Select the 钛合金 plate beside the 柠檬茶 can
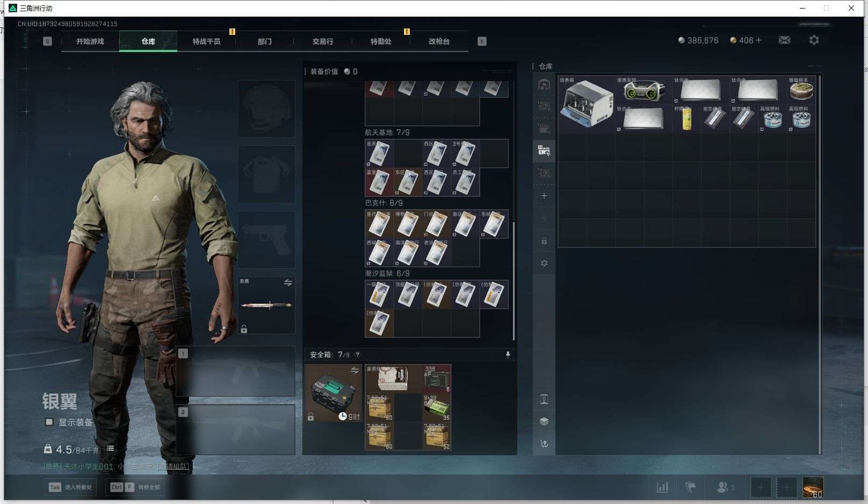Screen dimensions: 868x504 tap(644, 118)
